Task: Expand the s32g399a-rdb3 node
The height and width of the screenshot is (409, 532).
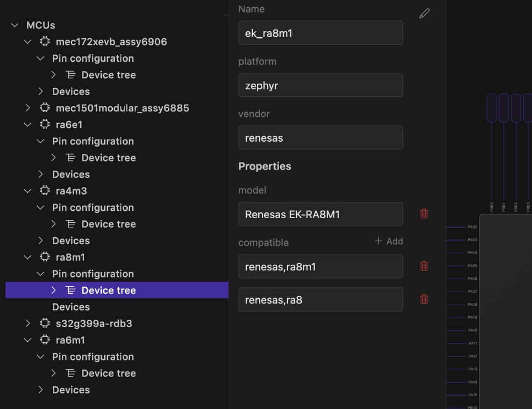Action: click(28, 323)
